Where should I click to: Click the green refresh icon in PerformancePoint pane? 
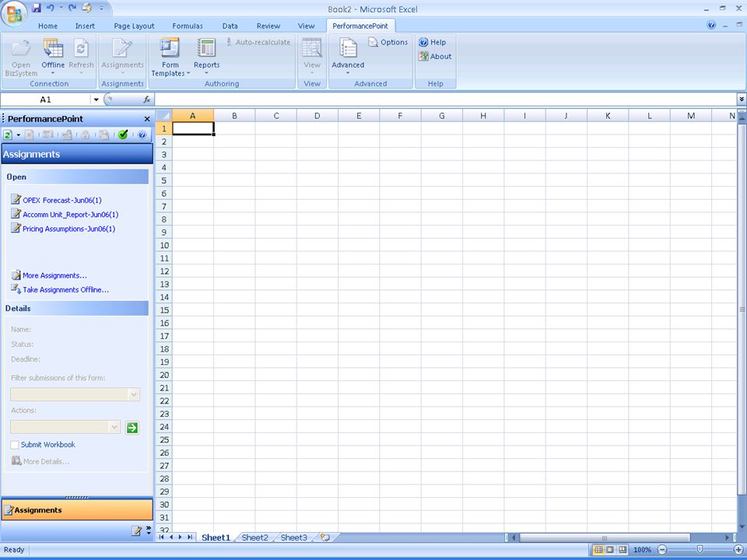pyautogui.click(x=8, y=135)
